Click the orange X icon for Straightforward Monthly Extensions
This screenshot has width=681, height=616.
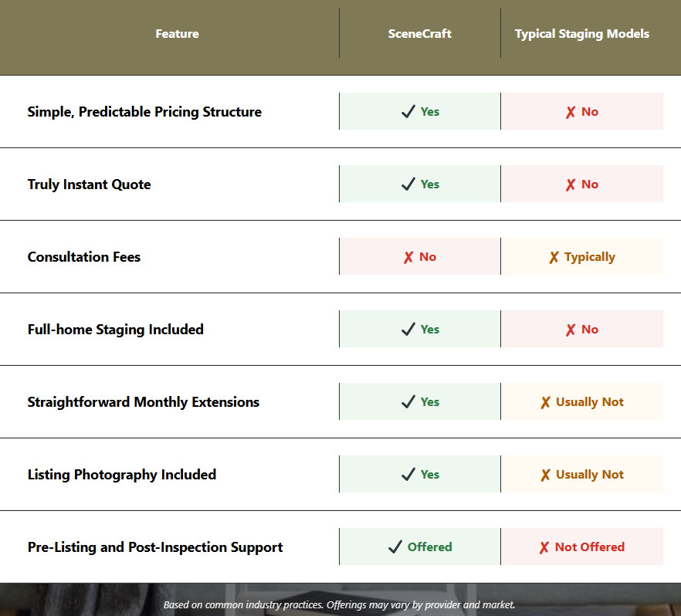coord(545,402)
